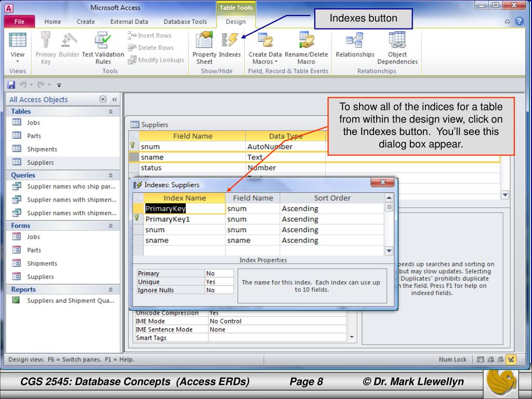This screenshot has width=532, height=399.
Task: Click the sname index name cell
Action: click(184, 240)
